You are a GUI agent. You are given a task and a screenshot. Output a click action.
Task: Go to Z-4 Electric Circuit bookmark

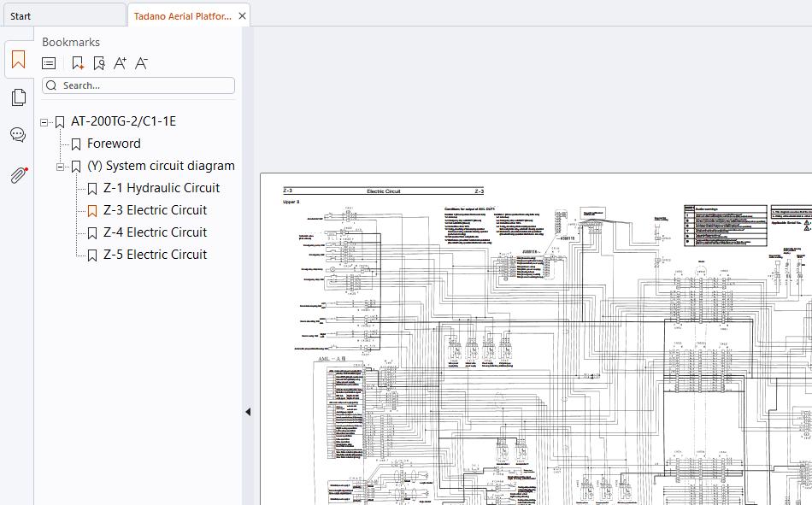[x=155, y=232]
